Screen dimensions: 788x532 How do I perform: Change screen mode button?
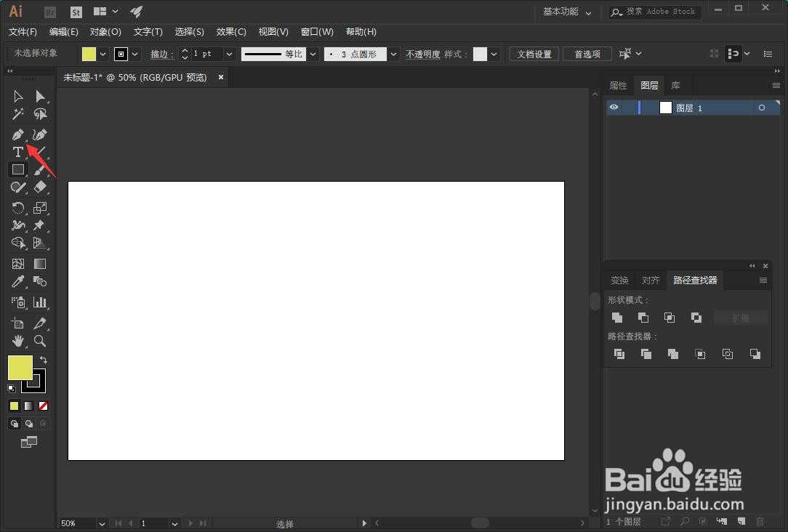click(x=28, y=442)
